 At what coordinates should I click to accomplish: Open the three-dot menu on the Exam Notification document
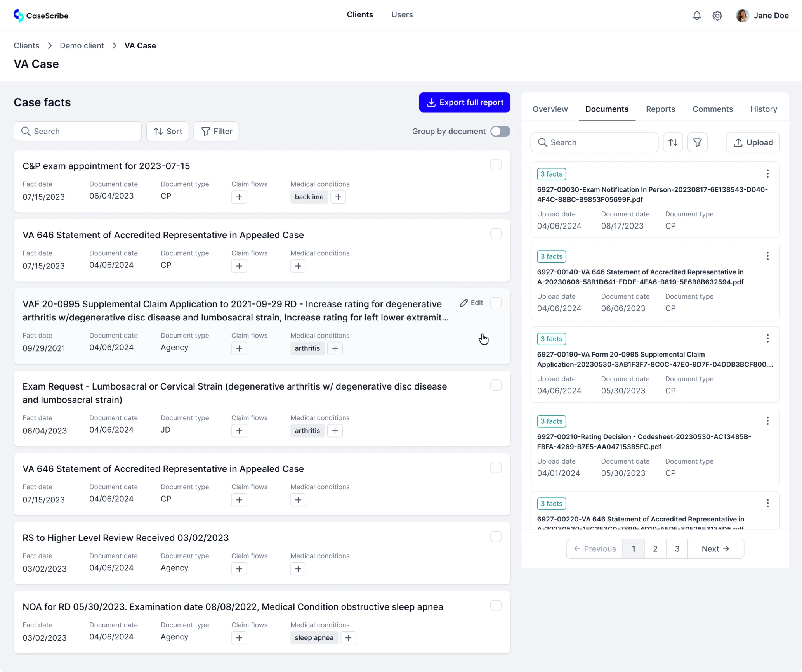[767, 174]
